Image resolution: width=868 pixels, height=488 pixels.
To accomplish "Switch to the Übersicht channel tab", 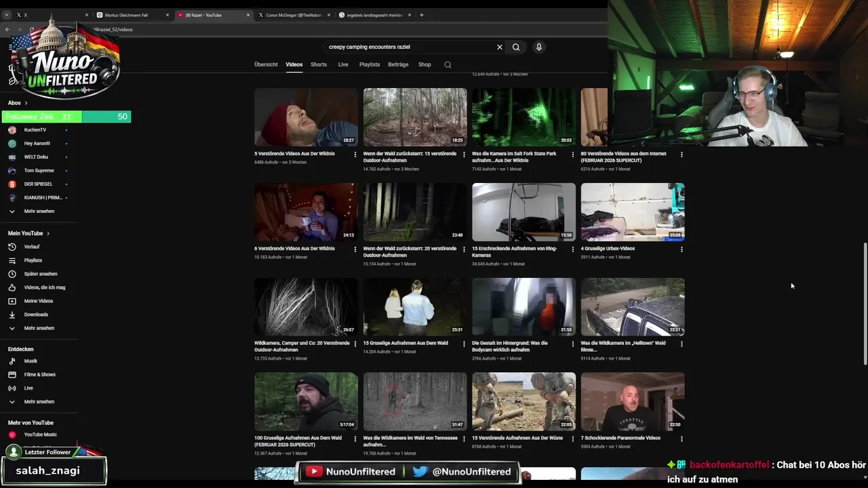I will pos(266,64).
